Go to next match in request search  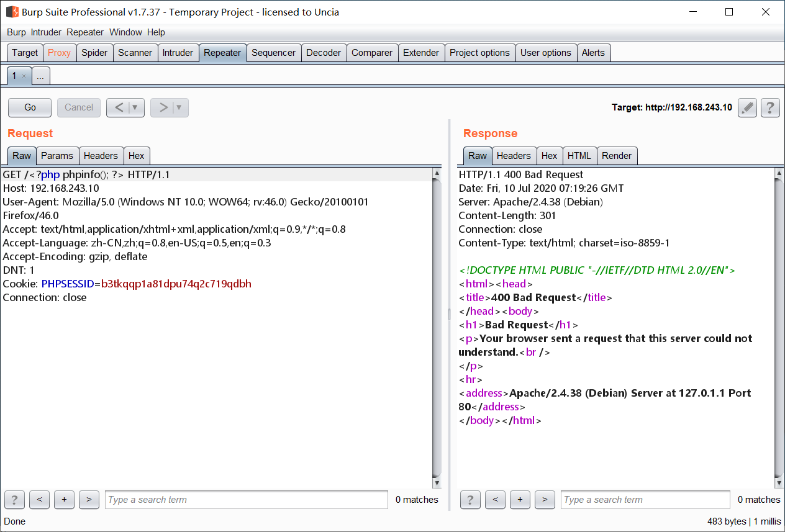pos(89,499)
